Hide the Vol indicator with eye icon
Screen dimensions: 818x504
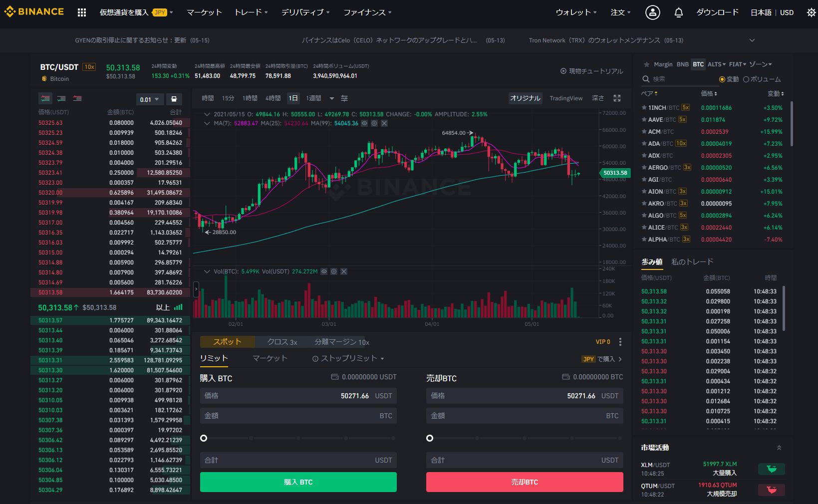[x=324, y=271]
